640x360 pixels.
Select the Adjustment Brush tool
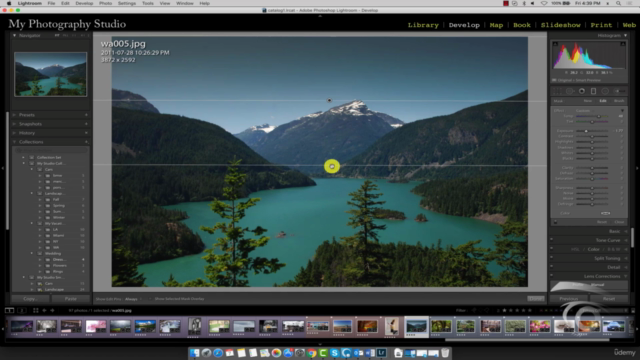pos(619,91)
